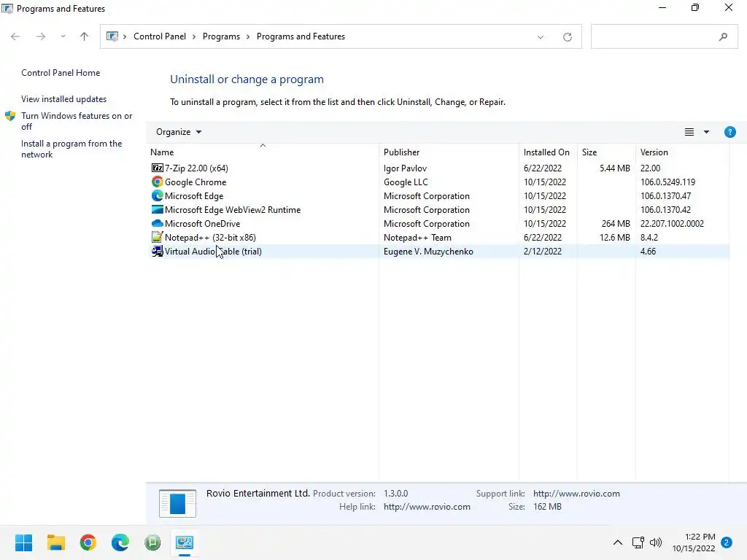Go forward with the forward arrow
This screenshot has width=747, height=560.
pyautogui.click(x=41, y=36)
